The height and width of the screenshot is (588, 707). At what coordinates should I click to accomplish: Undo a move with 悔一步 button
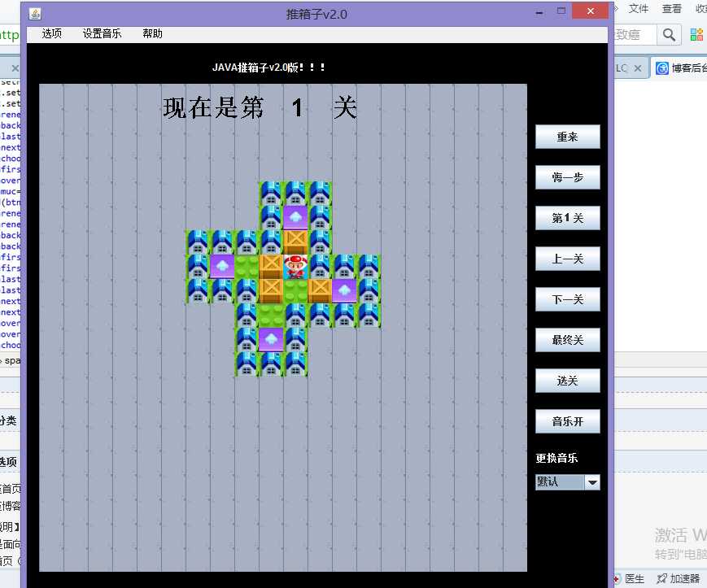pos(567,177)
